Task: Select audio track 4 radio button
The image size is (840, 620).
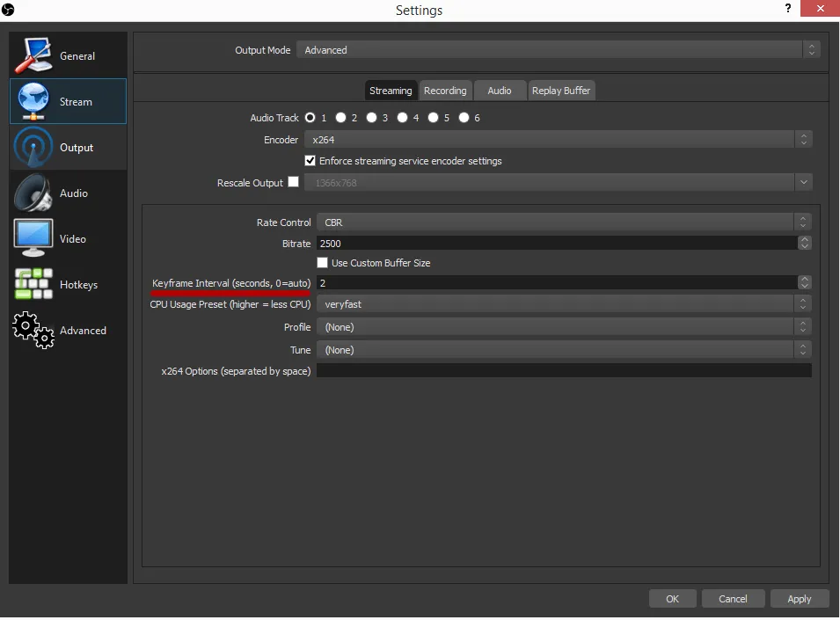Action: (402, 118)
